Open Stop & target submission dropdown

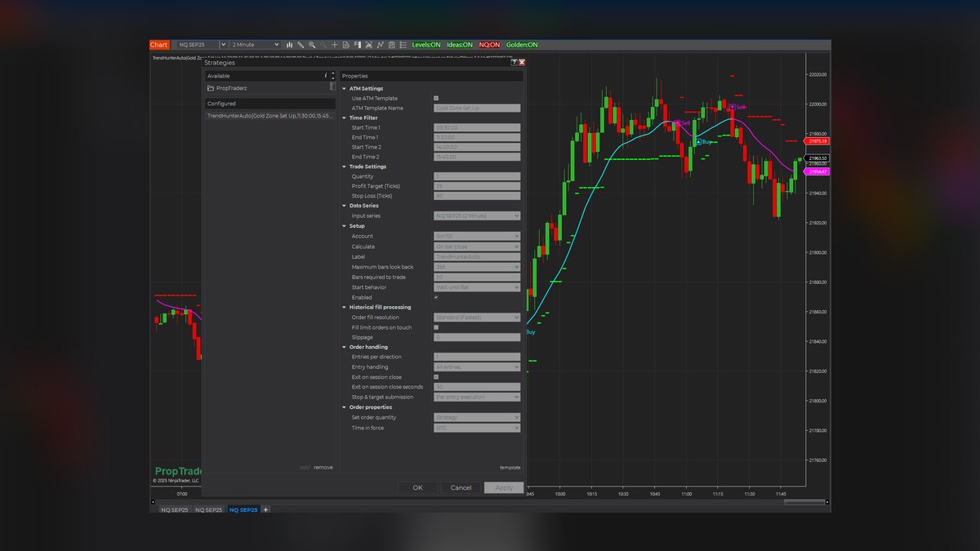[477, 397]
